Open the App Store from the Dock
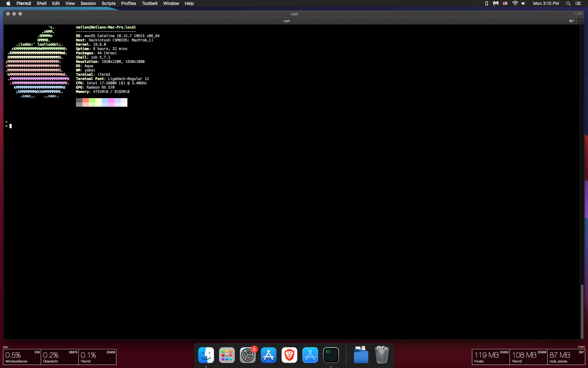Image resolution: width=588 pixels, height=368 pixels. pyautogui.click(x=269, y=355)
